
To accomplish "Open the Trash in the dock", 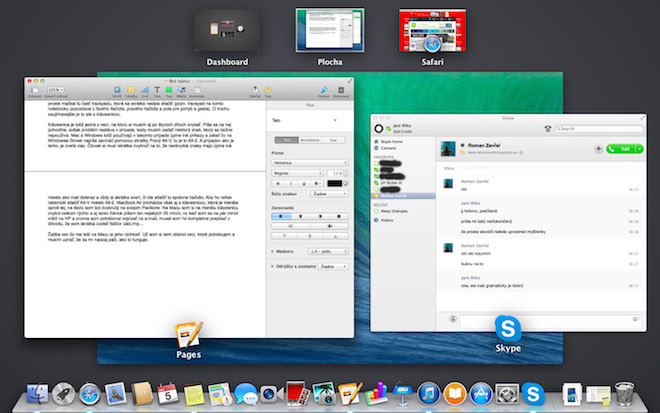I will [624, 394].
